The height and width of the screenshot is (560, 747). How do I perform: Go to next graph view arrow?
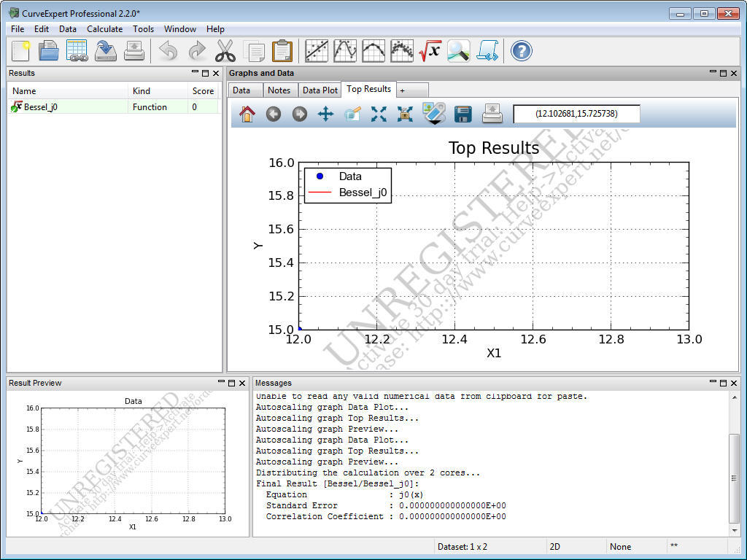pos(300,114)
